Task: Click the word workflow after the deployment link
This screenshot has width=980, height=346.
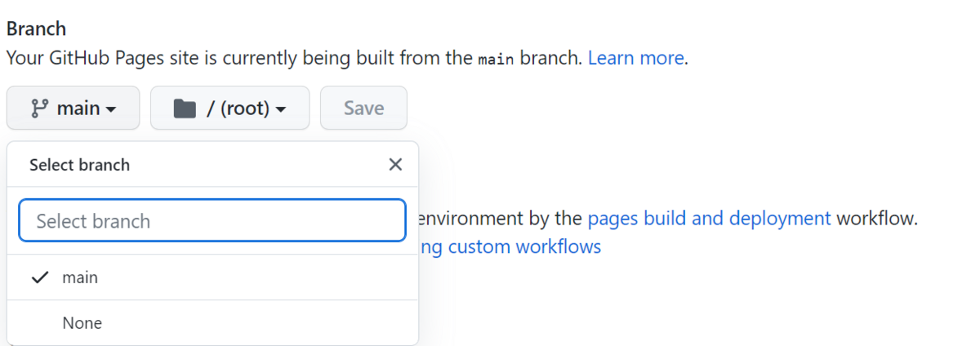Action: pyautogui.click(x=876, y=219)
